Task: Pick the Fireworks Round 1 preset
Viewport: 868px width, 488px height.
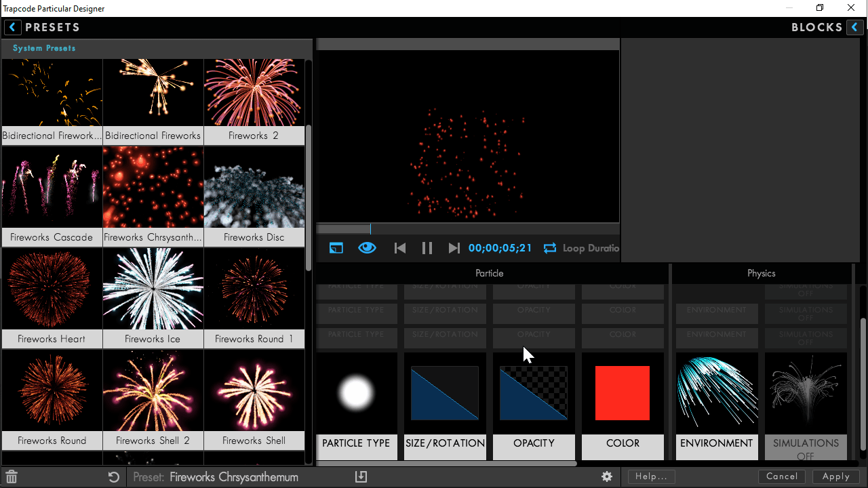Action: click(254, 298)
